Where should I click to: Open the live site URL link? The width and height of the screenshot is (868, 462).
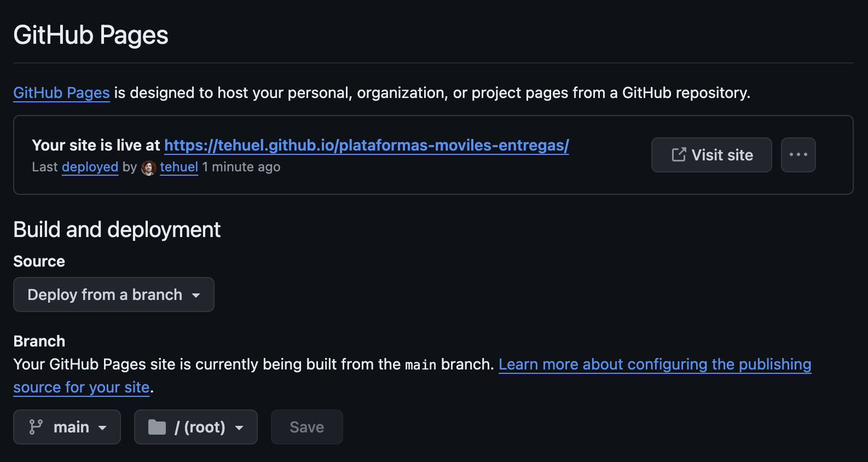click(366, 145)
